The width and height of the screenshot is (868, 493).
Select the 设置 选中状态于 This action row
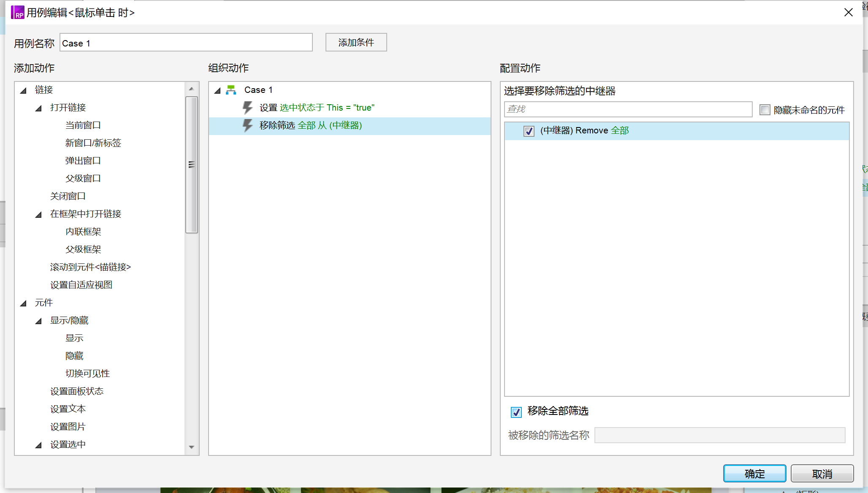point(350,108)
